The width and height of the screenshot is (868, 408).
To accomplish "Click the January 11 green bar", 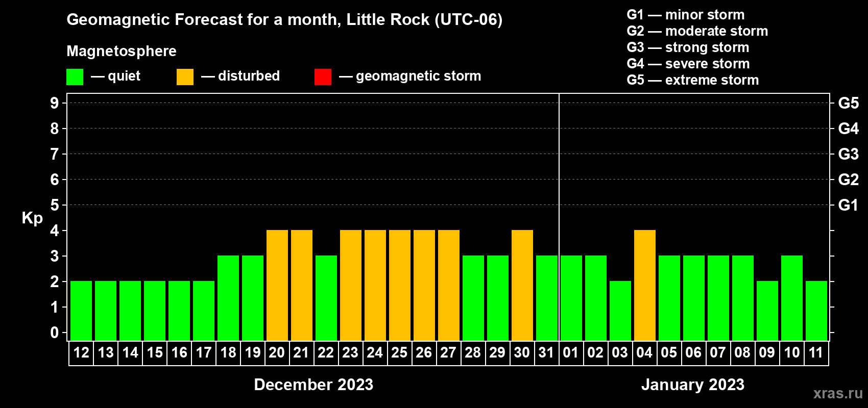I will [x=816, y=311].
